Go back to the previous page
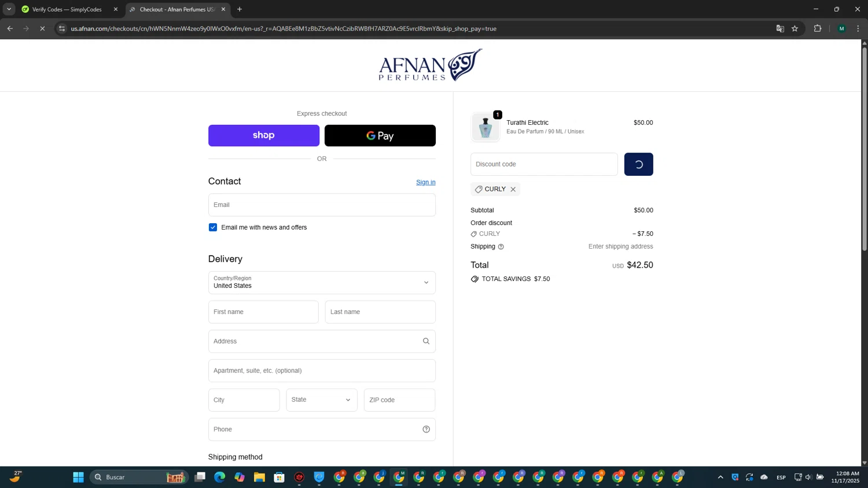868x488 pixels. [10, 28]
